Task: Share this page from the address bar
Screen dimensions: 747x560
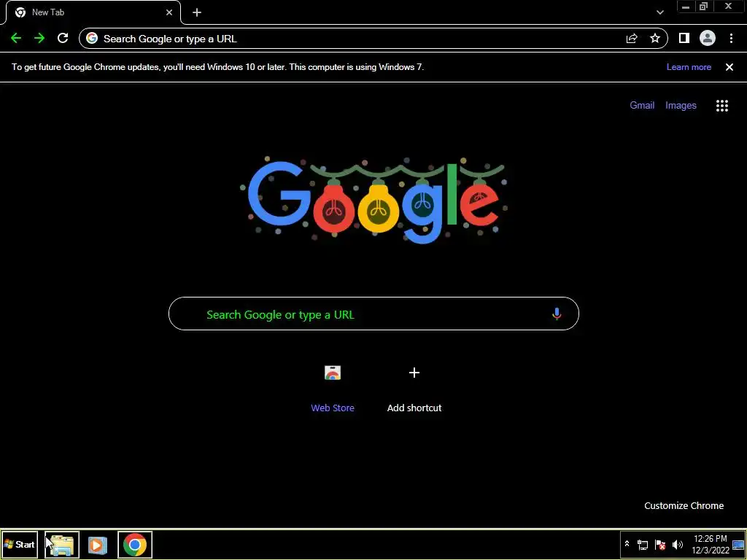Action: click(x=632, y=39)
